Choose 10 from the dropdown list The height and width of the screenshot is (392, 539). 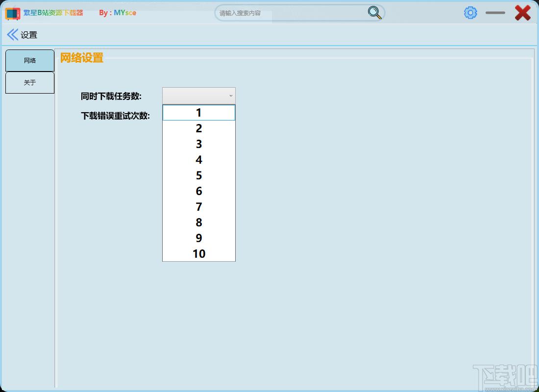198,253
